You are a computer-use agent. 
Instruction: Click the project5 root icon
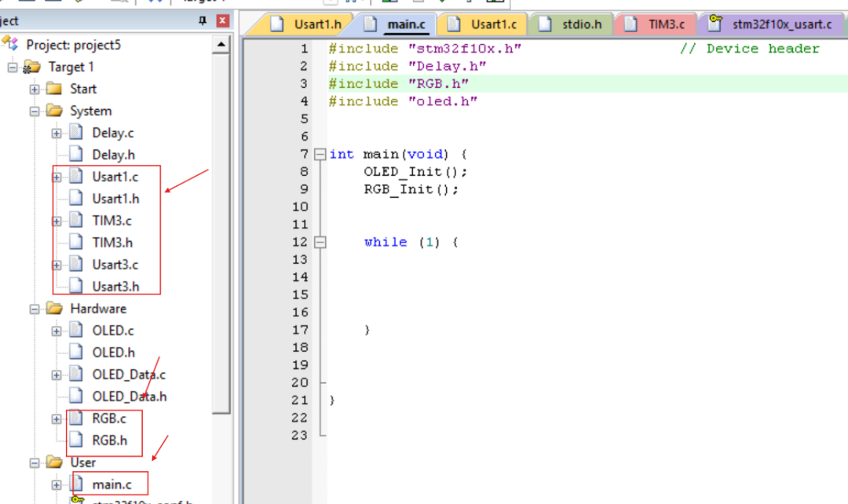click(x=10, y=43)
